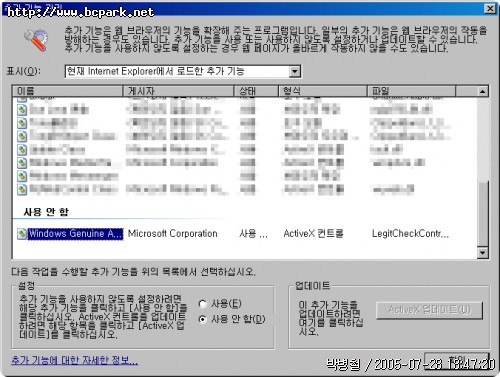Click the add-on list scrollbar down arrow
Screen dimensions: 500x377
coord(482,253)
